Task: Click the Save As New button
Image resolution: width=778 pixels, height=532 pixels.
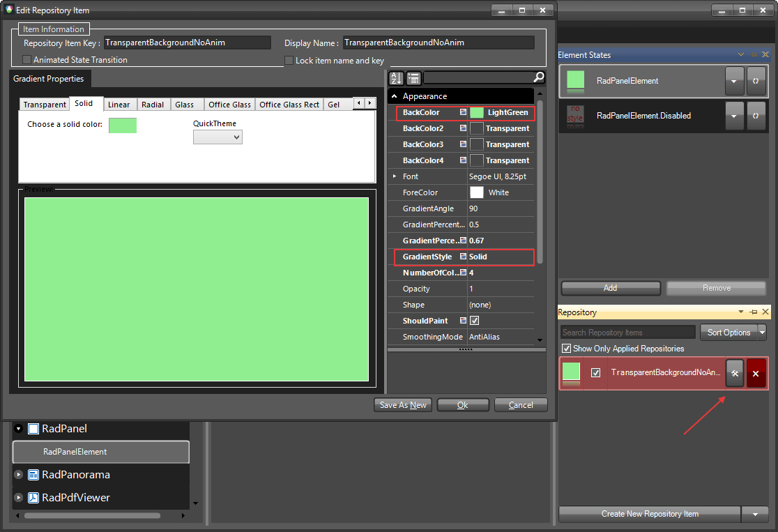Action: [x=402, y=404]
